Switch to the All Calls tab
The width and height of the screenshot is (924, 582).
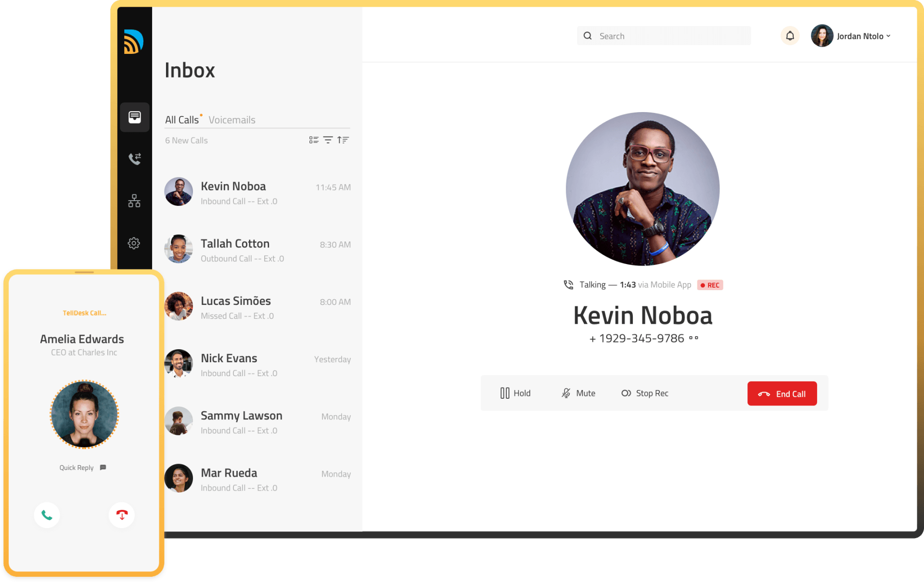(x=182, y=120)
